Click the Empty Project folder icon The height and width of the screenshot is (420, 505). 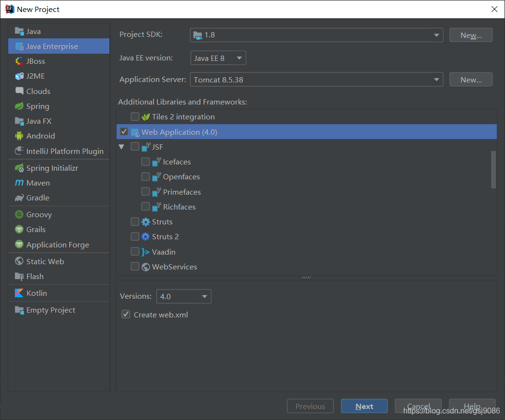pyautogui.click(x=19, y=310)
